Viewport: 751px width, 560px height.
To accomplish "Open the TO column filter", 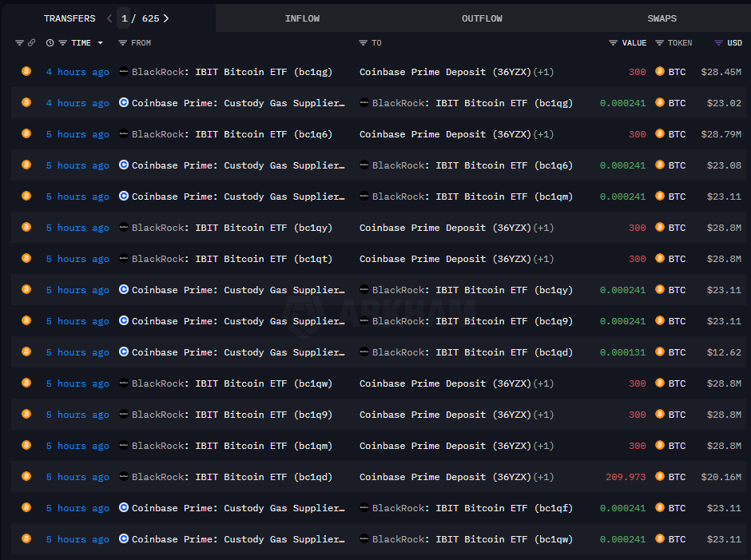I will pyautogui.click(x=363, y=43).
